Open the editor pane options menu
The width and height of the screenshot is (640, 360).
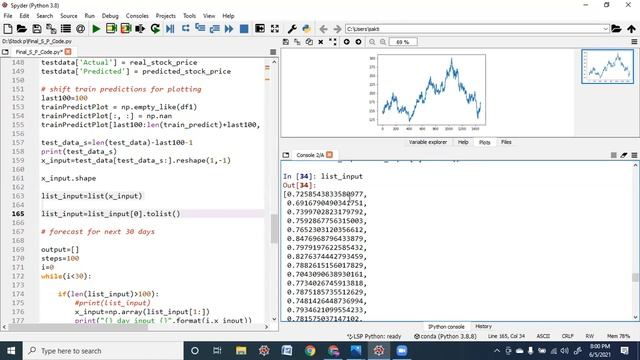click(273, 52)
